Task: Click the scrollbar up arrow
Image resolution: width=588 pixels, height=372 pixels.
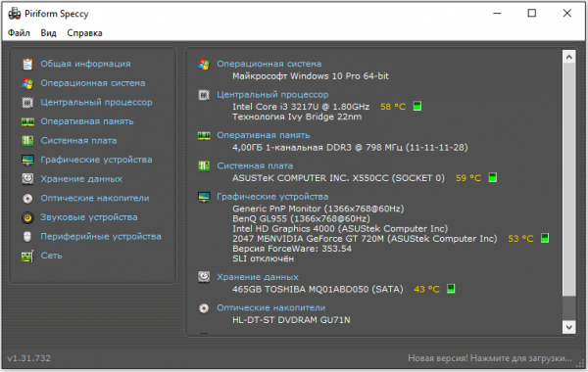Action: [568, 57]
